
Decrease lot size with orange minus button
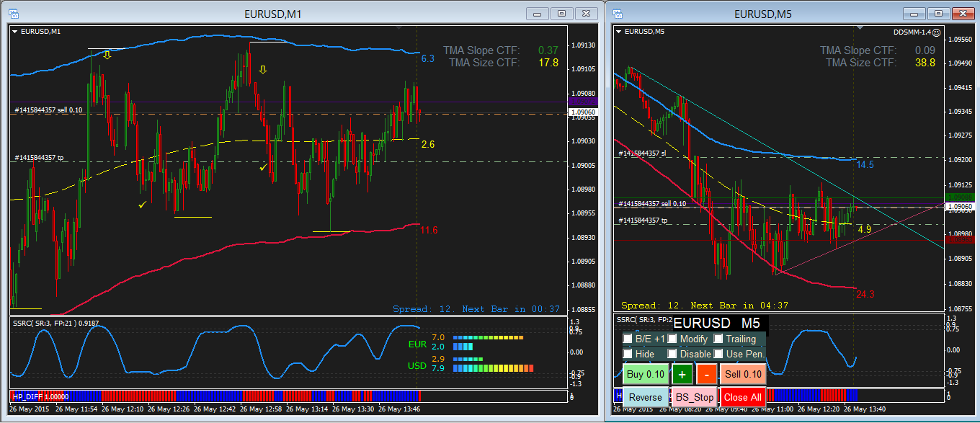pos(707,374)
